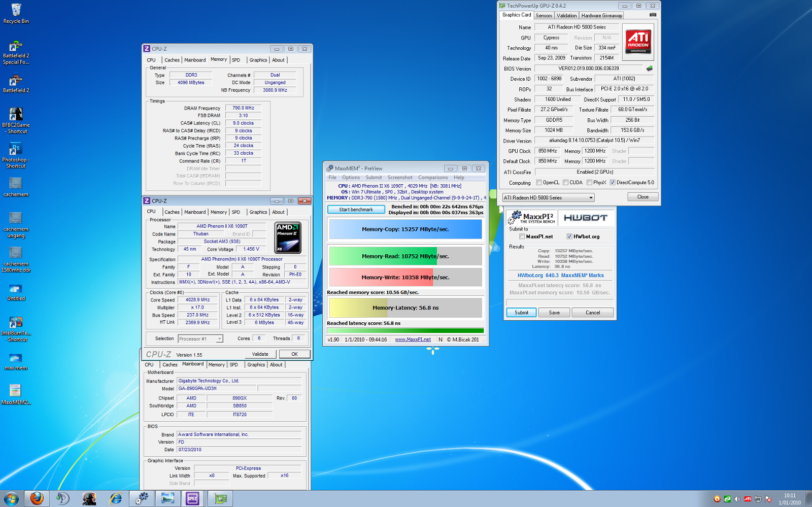The height and width of the screenshot is (507, 812).
Task: Uncheck the HWbot.org submit checkbox
Action: [x=569, y=236]
